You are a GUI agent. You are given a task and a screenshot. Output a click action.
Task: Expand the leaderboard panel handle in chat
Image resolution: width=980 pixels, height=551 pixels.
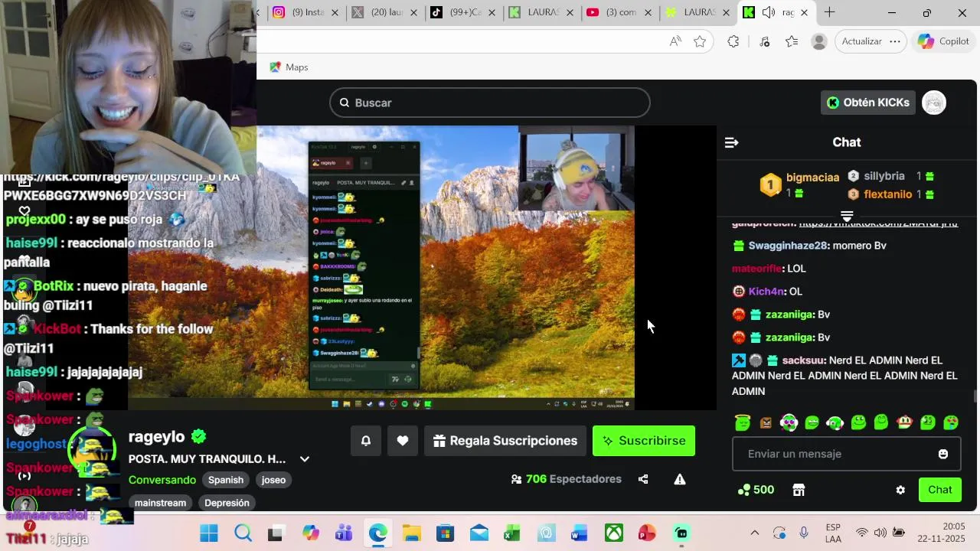point(847,216)
